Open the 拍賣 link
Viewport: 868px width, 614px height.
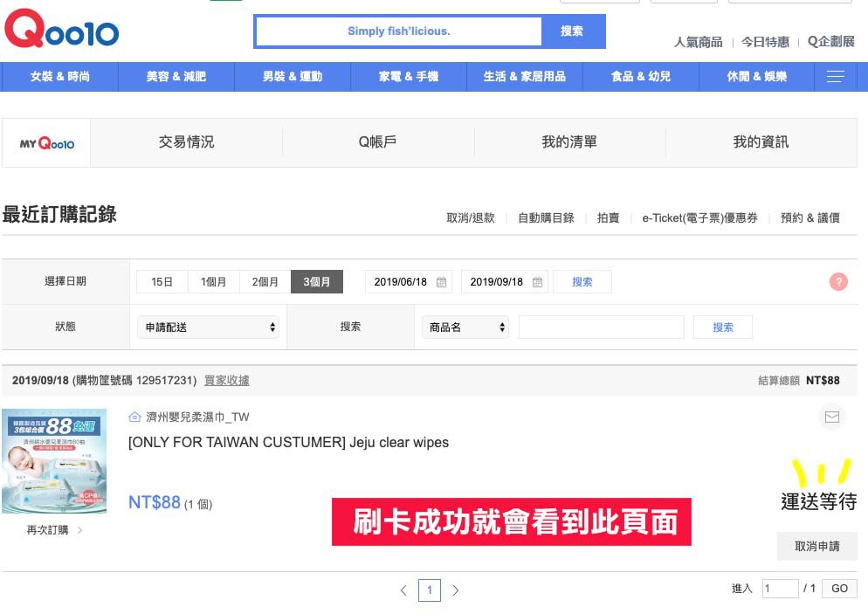[x=608, y=218]
